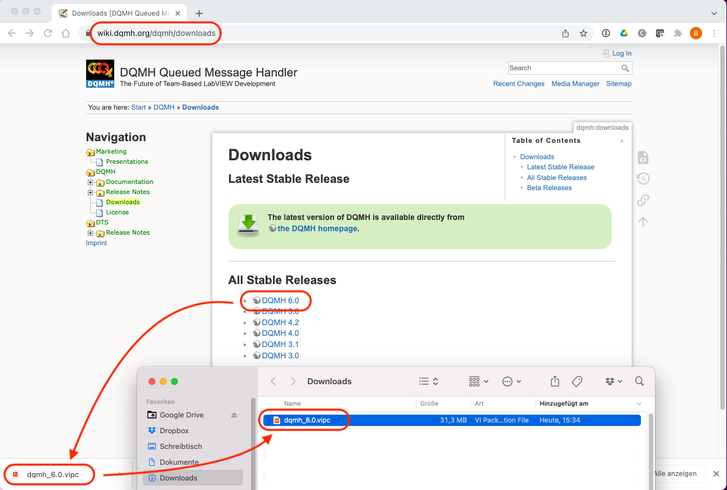Go forward in the Finder window

(x=293, y=381)
